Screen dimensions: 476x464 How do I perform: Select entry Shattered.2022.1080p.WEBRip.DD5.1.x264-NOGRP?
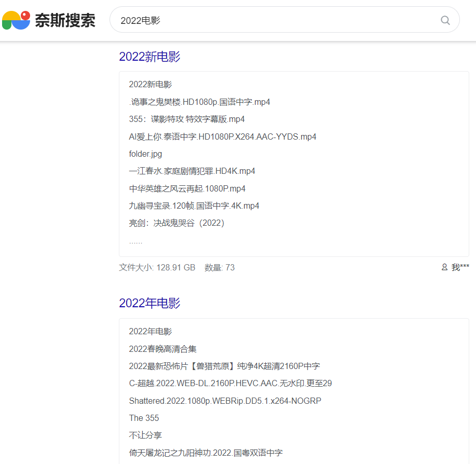tap(225, 401)
